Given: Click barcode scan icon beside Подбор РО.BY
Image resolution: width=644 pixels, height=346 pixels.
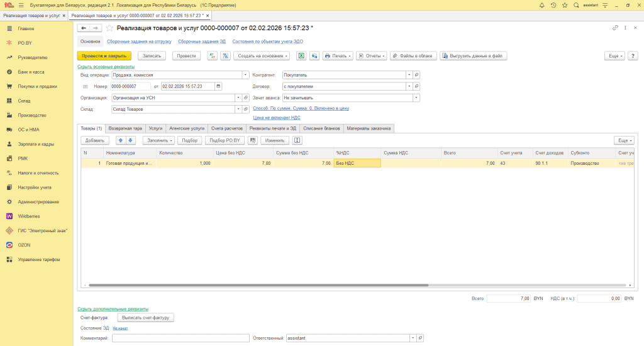Looking at the screenshot, I should click(x=253, y=140).
